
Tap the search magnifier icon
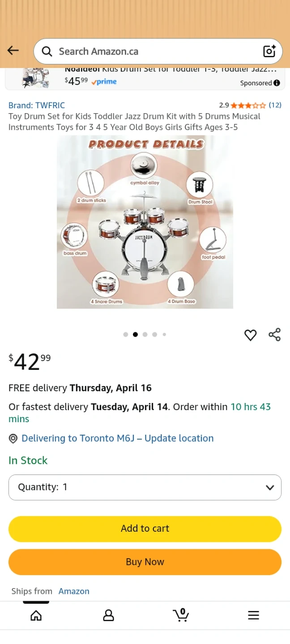47,51
